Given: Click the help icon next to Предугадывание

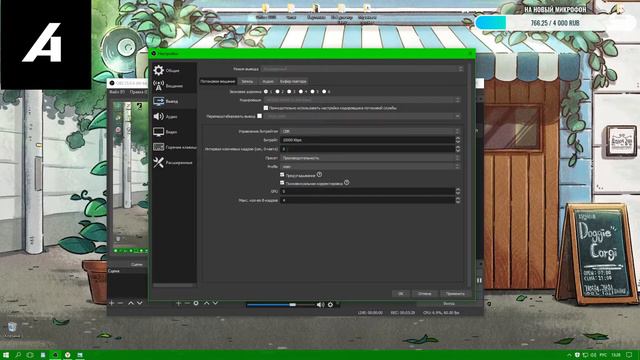Looking at the screenshot, I should coord(319,174).
